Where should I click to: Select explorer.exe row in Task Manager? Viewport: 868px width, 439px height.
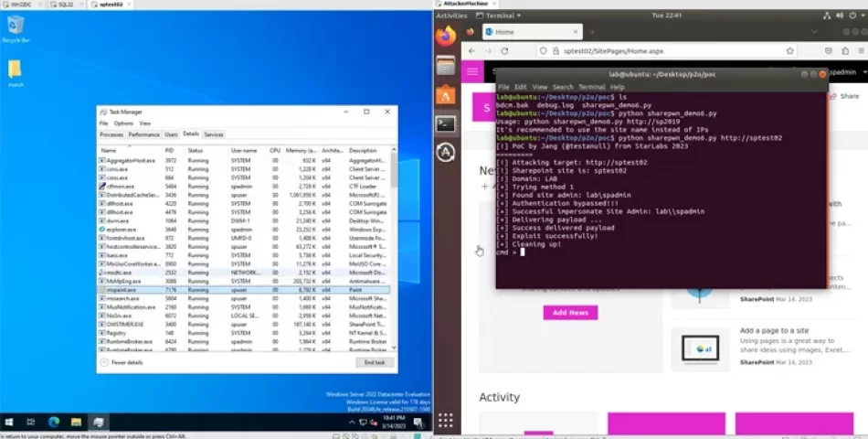point(244,230)
